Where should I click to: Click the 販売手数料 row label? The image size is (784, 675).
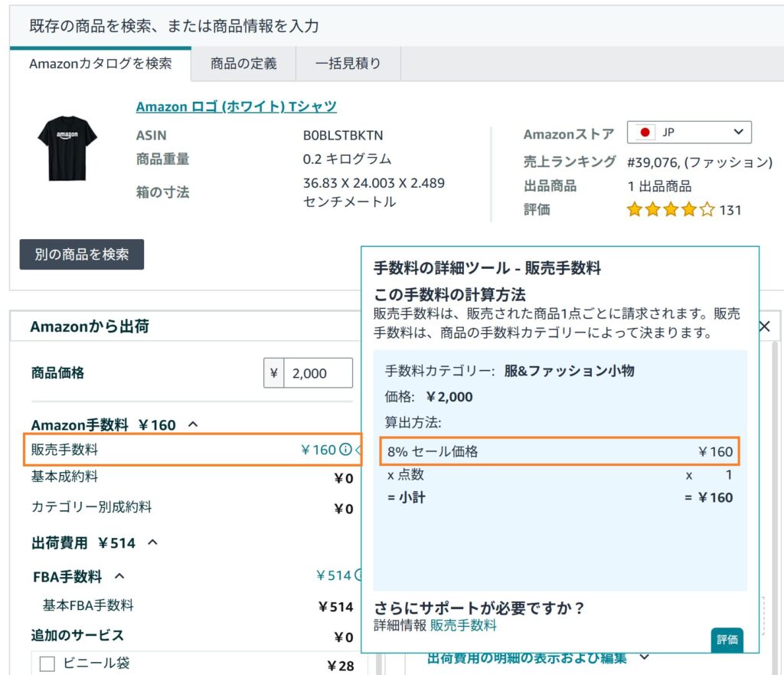[x=64, y=449]
